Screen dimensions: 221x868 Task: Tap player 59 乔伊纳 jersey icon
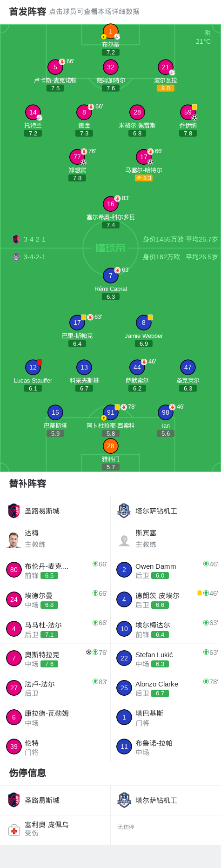[x=188, y=112]
